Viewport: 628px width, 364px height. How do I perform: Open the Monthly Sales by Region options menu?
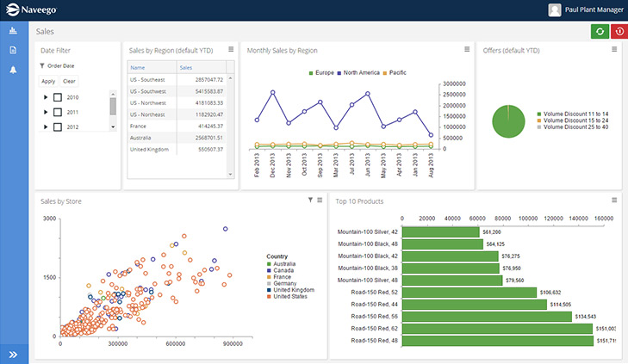coord(467,50)
